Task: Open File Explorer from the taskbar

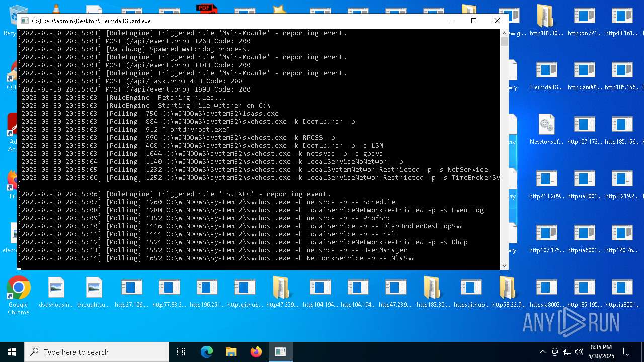Action: pos(231,352)
